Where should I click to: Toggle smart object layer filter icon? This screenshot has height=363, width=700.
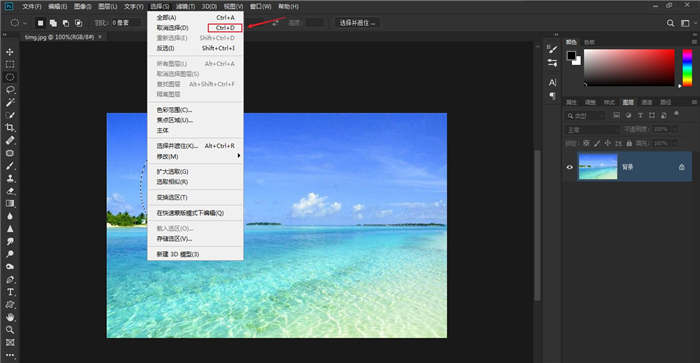pyautogui.click(x=664, y=115)
